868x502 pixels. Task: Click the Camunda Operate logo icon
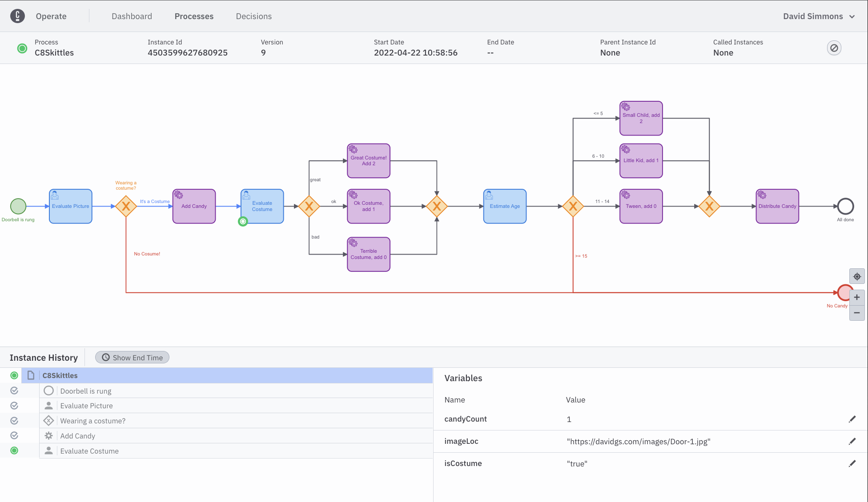pos(17,16)
